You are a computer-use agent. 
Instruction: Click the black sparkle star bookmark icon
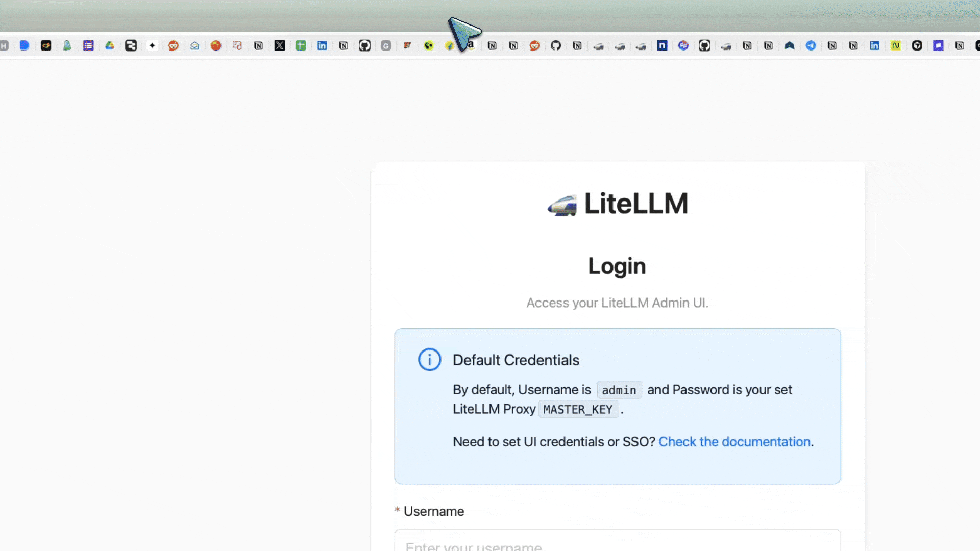pyautogui.click(x=152, y=46)
